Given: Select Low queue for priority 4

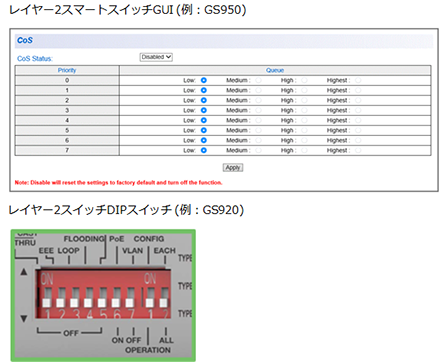Looking at the screenshot, I should coord(204,120).
